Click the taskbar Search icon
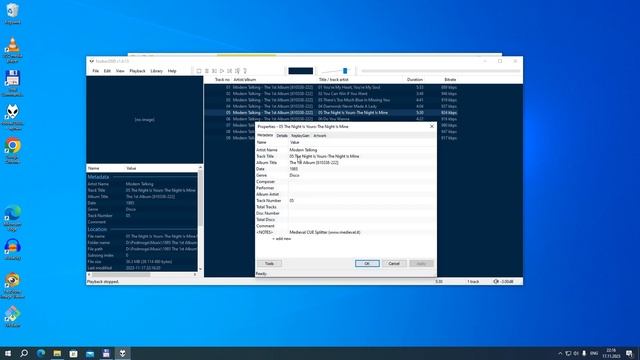Screen dimensions: 640x360 (24, 353)
